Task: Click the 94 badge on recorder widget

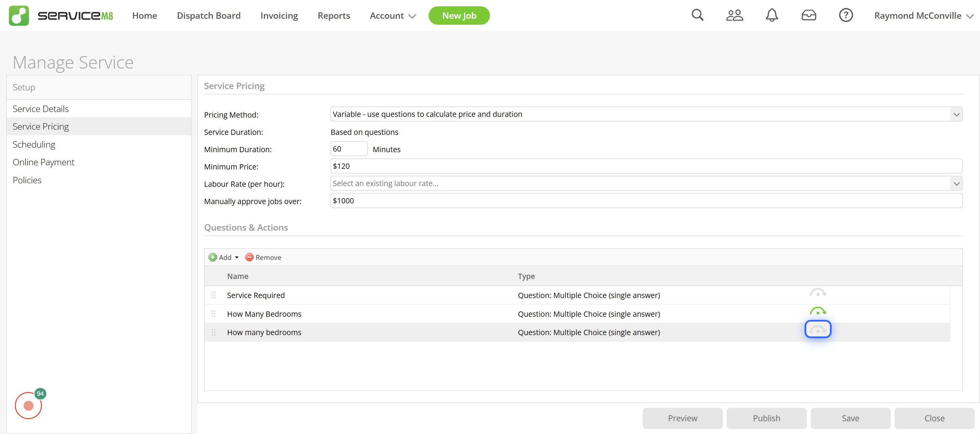Action: point(40,394)
